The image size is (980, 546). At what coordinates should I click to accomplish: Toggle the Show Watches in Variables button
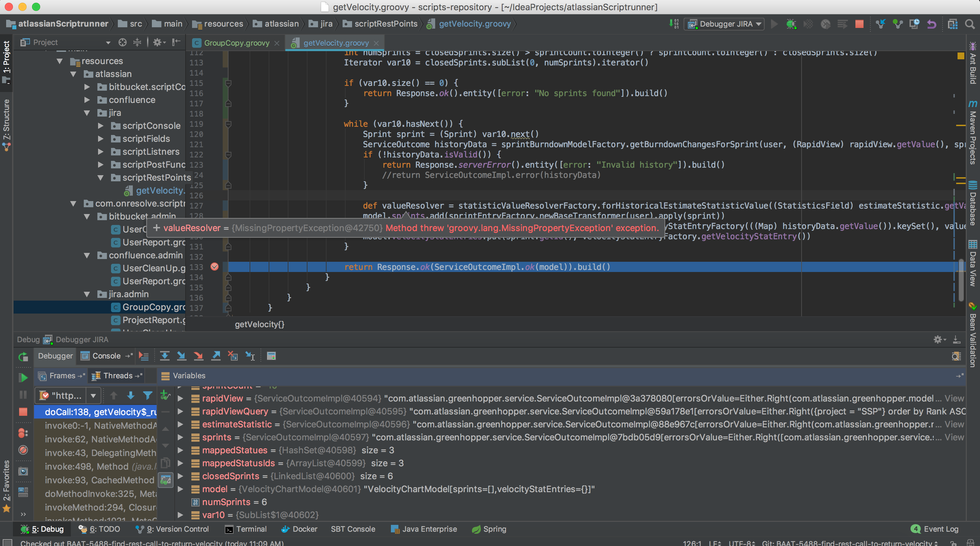165,480
